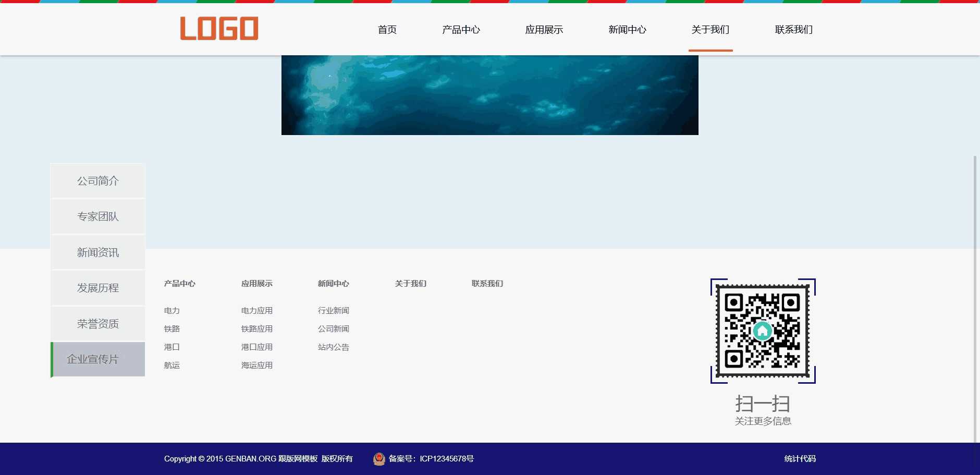
Task: Switch to the 产品中心 navigation tab
Action: [461, 30]
